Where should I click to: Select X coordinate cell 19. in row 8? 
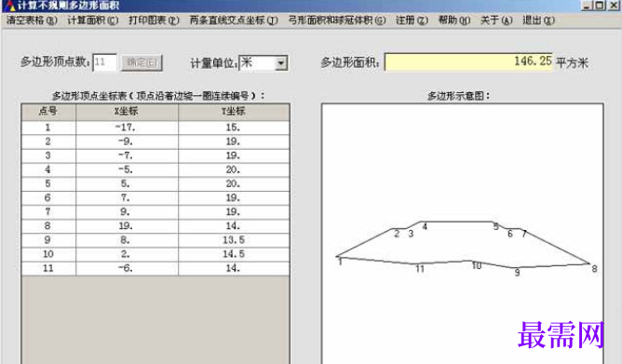[x=127, y=226]
